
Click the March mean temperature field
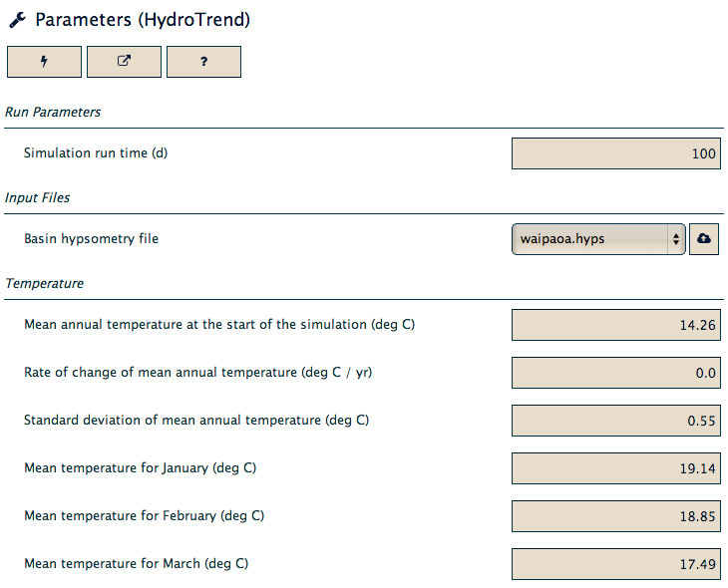coord(616,564)
